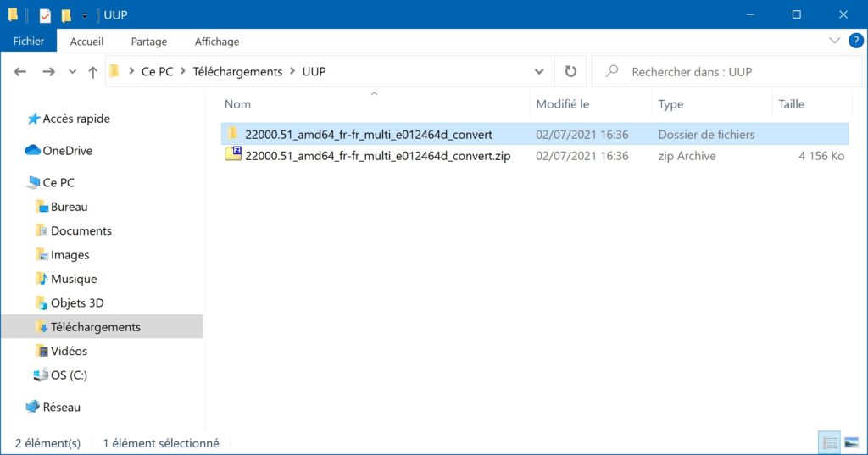The image size is (868, 455).
Task: Expand the ribbon using the chevron
Action: 834,41
